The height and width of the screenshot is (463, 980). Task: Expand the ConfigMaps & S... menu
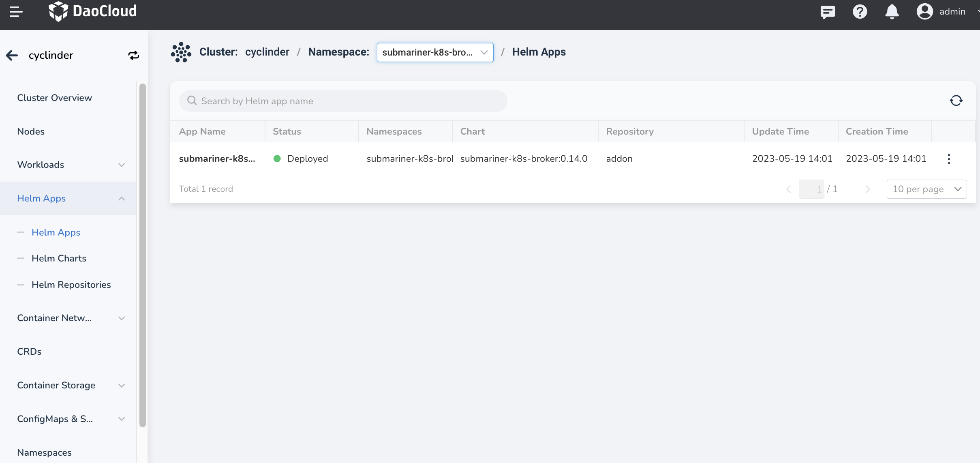point(68,419)
